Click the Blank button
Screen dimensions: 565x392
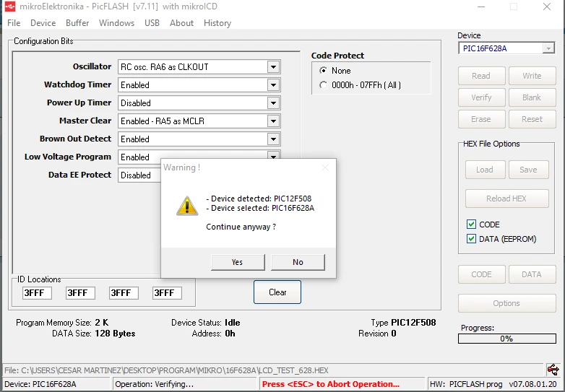[532, 97]
